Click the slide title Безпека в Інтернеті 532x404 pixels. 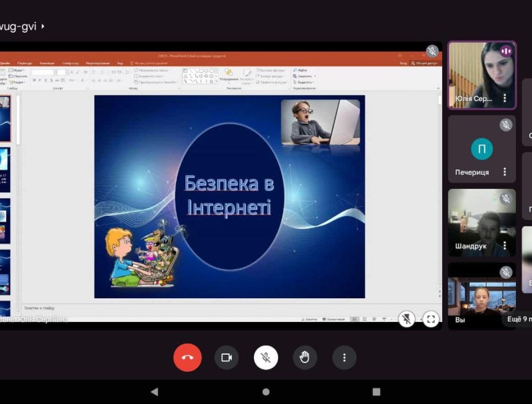click(229, 195)
